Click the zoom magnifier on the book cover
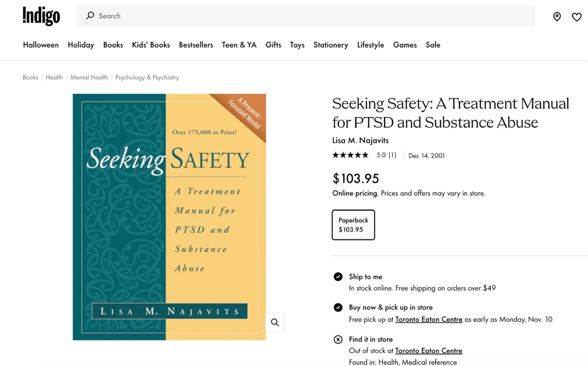 [274, 322]
